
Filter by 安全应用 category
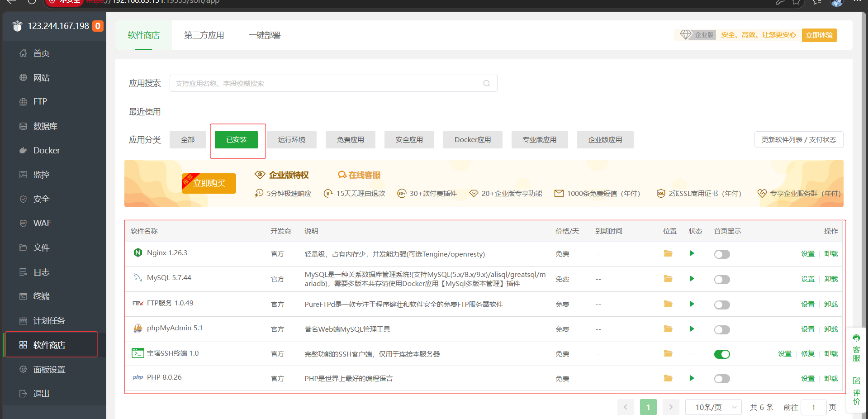(x=409, y=140)
